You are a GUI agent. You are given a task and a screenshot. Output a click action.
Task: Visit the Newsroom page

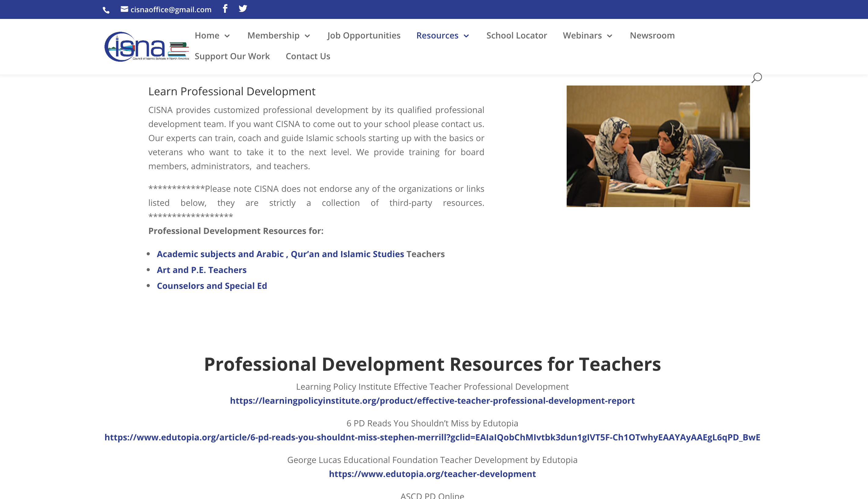(652, 35)
